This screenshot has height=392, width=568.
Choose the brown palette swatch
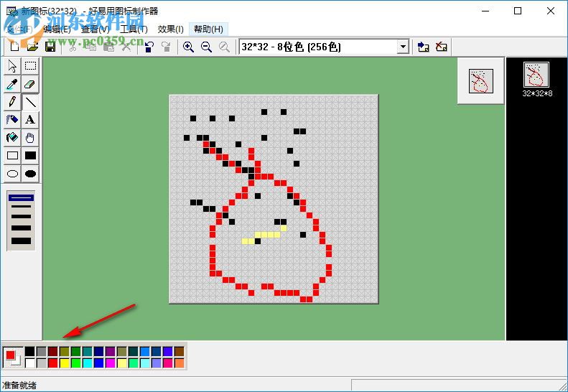tap(180, 351)
